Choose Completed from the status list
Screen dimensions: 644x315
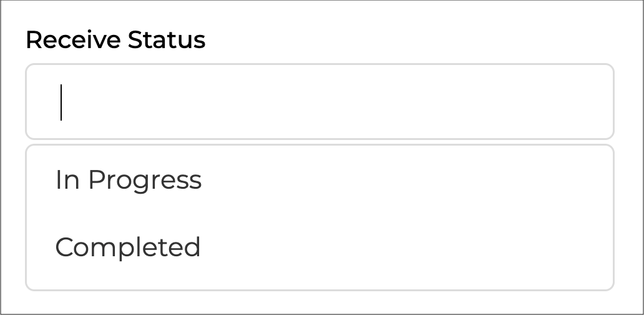pyautogui.click(x=128, y=247)
